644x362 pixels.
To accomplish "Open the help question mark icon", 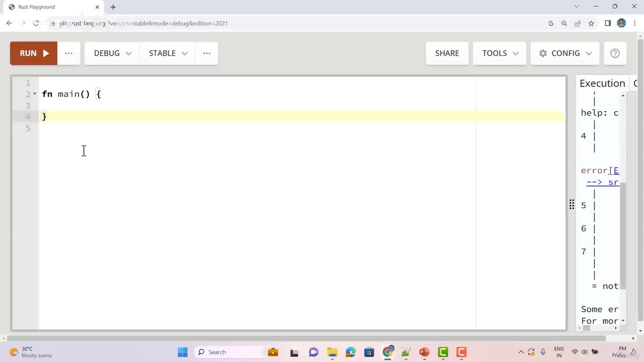I will click(615, 53).
